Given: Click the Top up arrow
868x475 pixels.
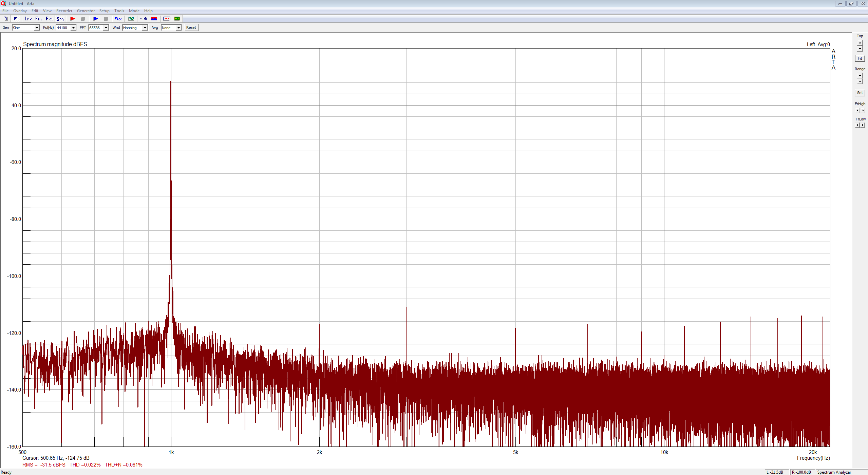Looking at the screenshot, I should pos(860,43).
